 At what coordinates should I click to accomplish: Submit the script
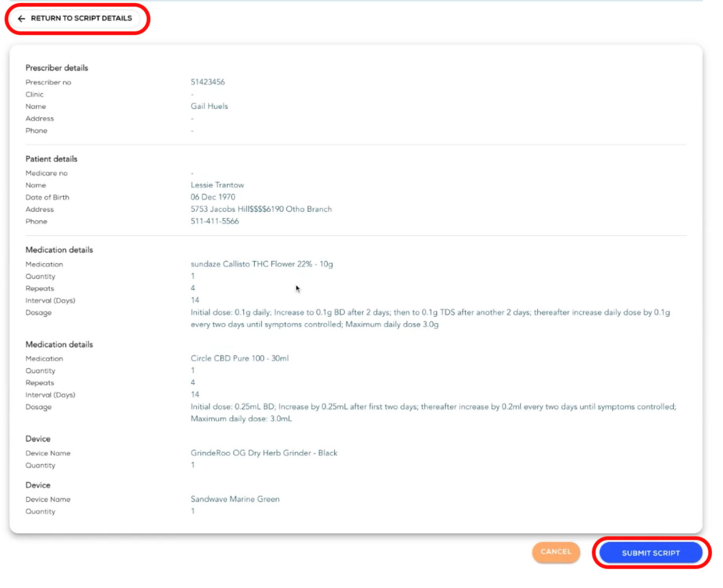tap(651, 553)
